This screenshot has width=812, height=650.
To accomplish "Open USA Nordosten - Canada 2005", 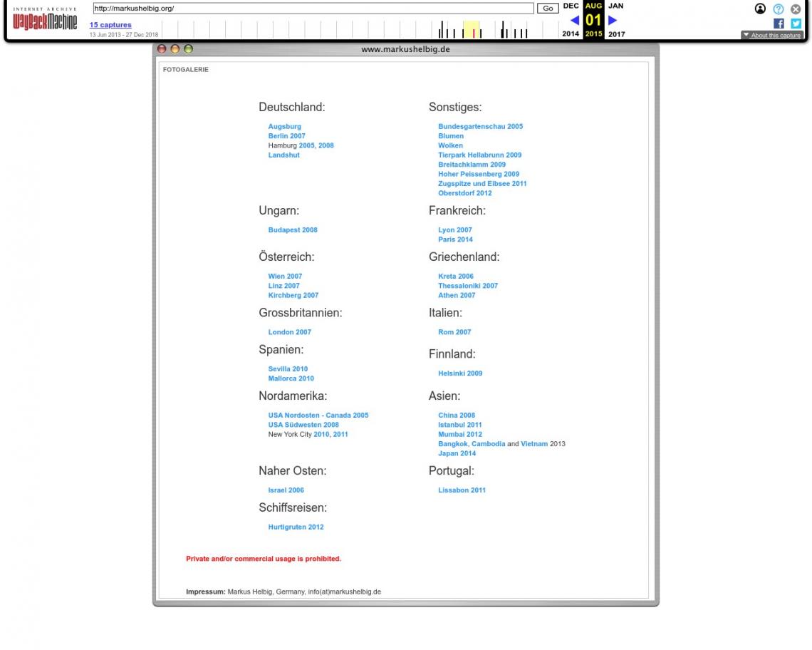I will click(318, 416).
